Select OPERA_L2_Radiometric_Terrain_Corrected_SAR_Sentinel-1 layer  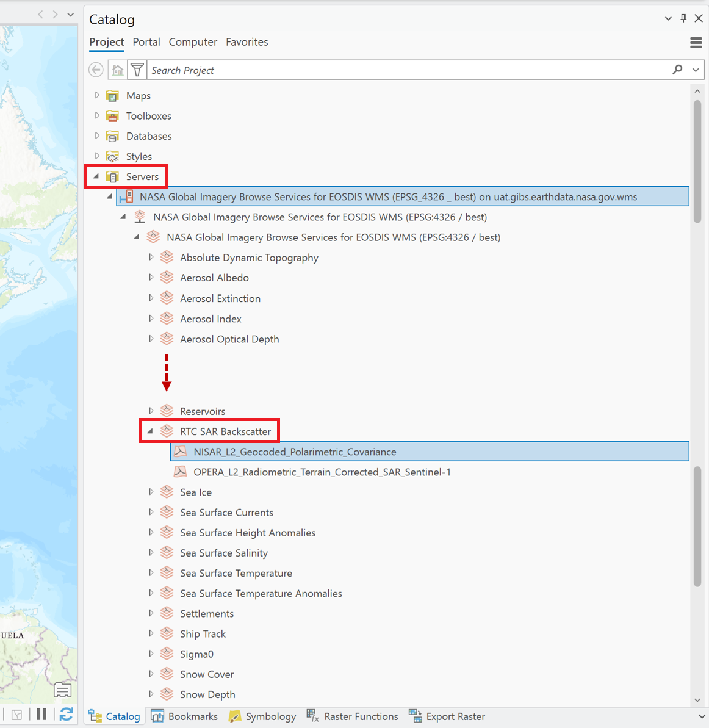point(322,472)
